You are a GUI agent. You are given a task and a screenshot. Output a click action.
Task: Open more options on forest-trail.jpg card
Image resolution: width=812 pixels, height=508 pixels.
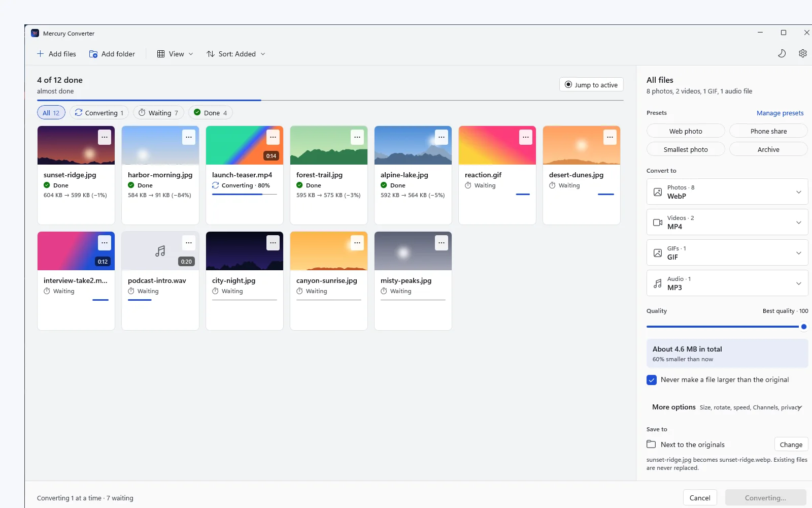point(357,137)
